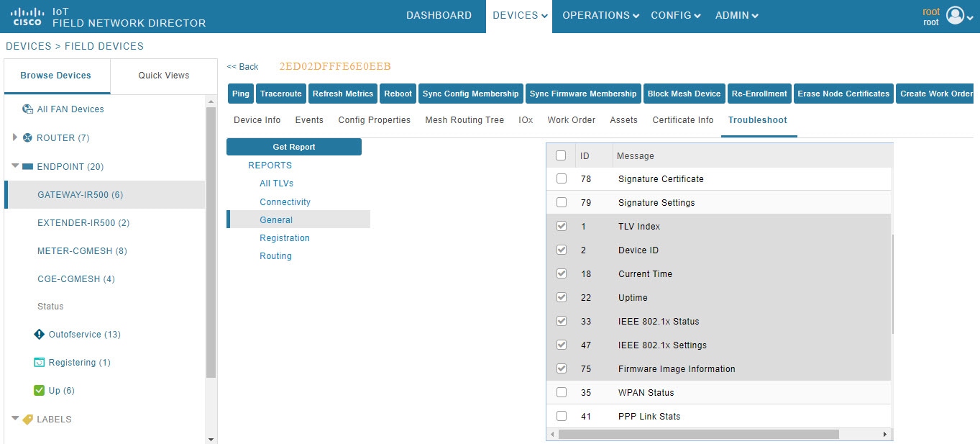Uncheck the IEEE 802.1x Status checkbox
This screenshot has height=444, width=980.
click(562, 321)
